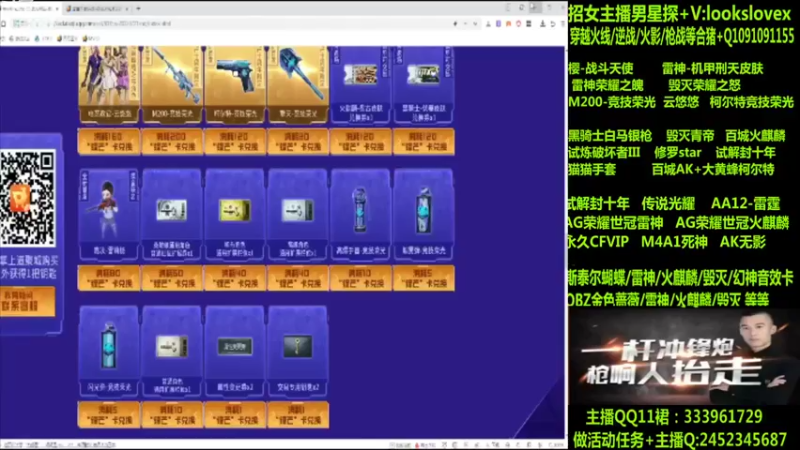Switch to the first browser tab
The height and width of the screenshot is (450, 800).
(30, 9)
